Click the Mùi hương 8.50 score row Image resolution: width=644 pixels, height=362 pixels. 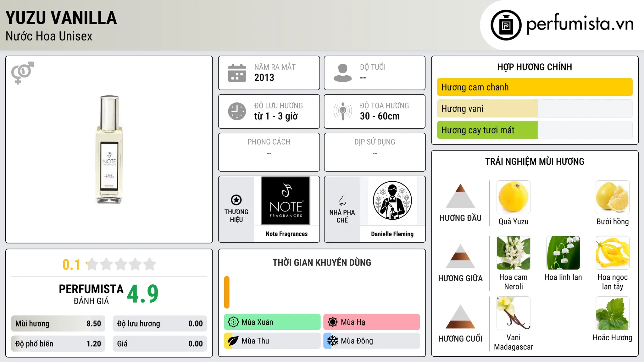[58, 324]
